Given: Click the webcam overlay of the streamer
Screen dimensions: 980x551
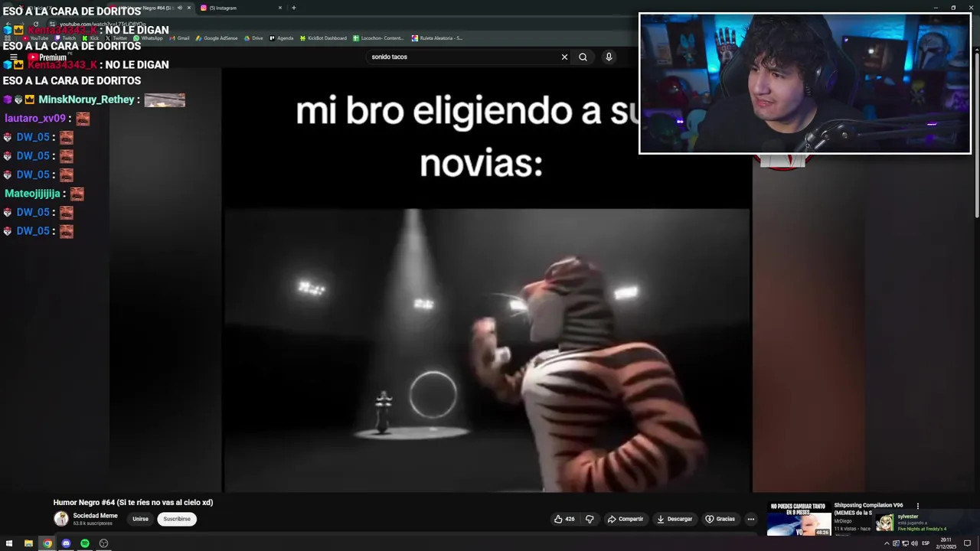Looking at the screenshot, I should pos(805,83).
